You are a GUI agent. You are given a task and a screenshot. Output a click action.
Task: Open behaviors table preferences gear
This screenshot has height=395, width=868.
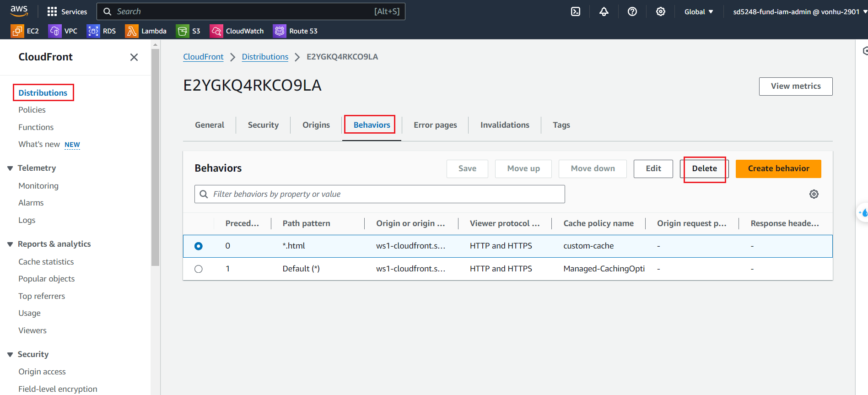pyautogui.click(x=814, y=194)
